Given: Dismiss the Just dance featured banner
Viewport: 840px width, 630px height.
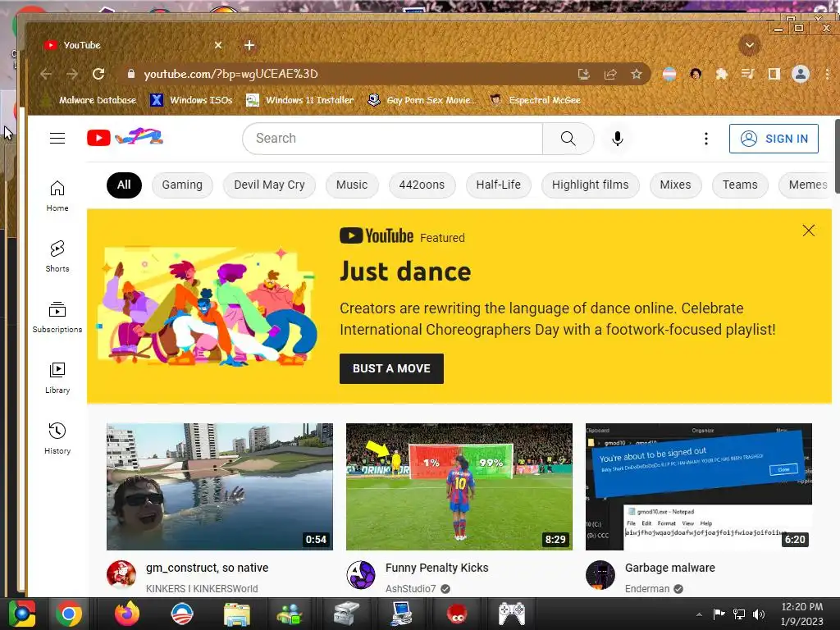Looking at the screenshot, I should pos(808,231).
